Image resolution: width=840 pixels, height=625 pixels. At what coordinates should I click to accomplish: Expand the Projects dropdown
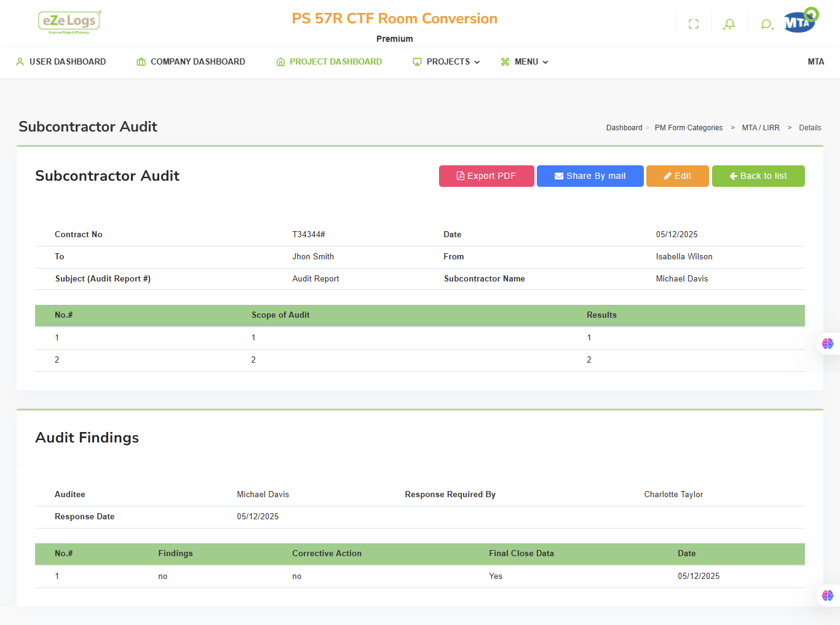[446, 61]
